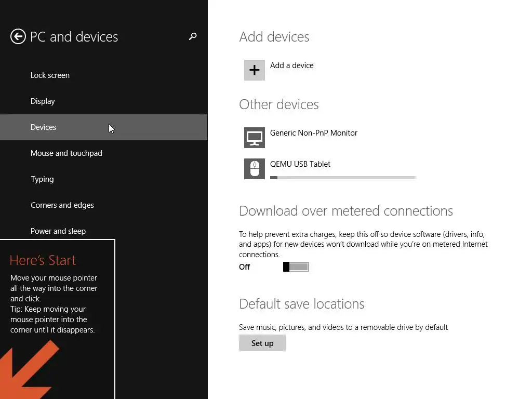Toggle metered connections download switch
The height and width of the screenshot is (399, 532).
click(296, 267)
